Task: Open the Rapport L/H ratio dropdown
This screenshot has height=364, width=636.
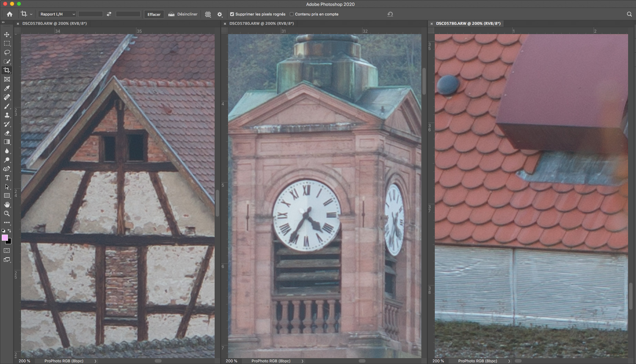Action: click(57, 14)
